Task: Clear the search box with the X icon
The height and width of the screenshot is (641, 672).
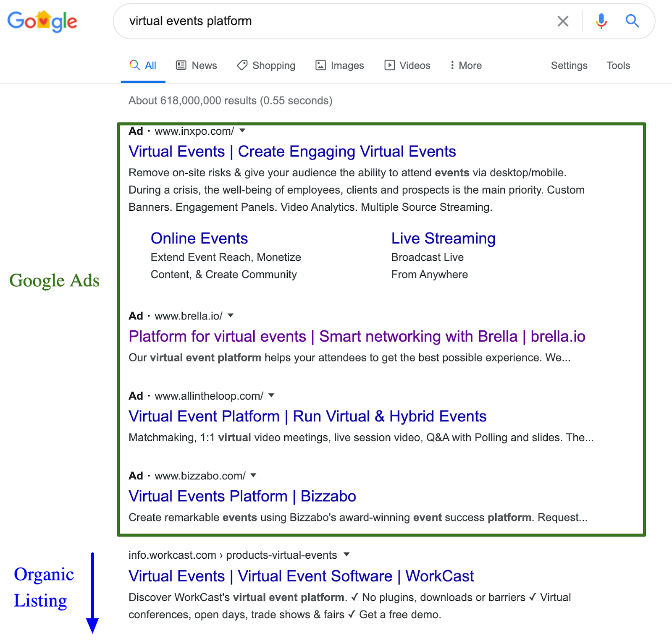Action: point(563,21)
